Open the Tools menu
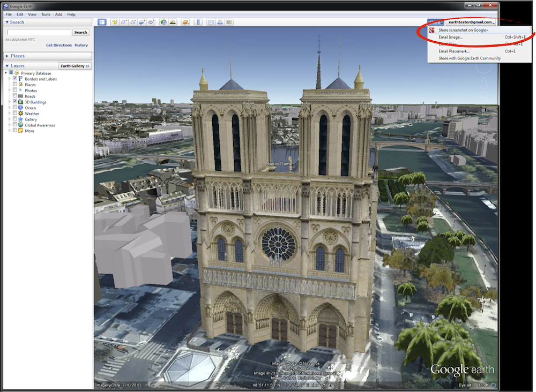 [46, 14]
